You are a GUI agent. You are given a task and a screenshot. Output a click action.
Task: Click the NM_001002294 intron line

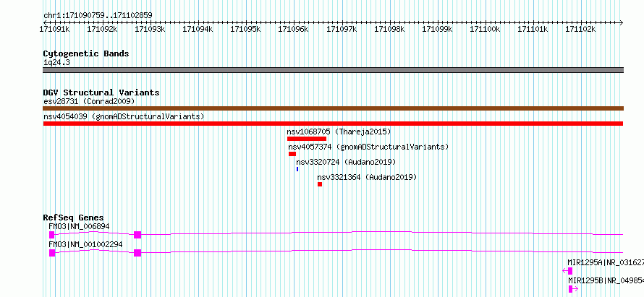[x=382, y=250]
